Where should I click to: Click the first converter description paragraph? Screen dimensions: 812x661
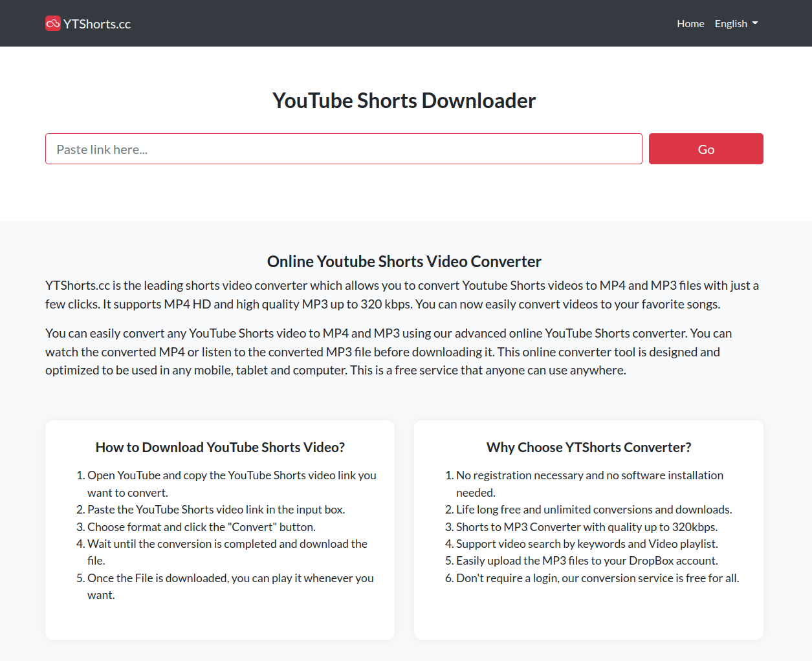click(401, 294)
